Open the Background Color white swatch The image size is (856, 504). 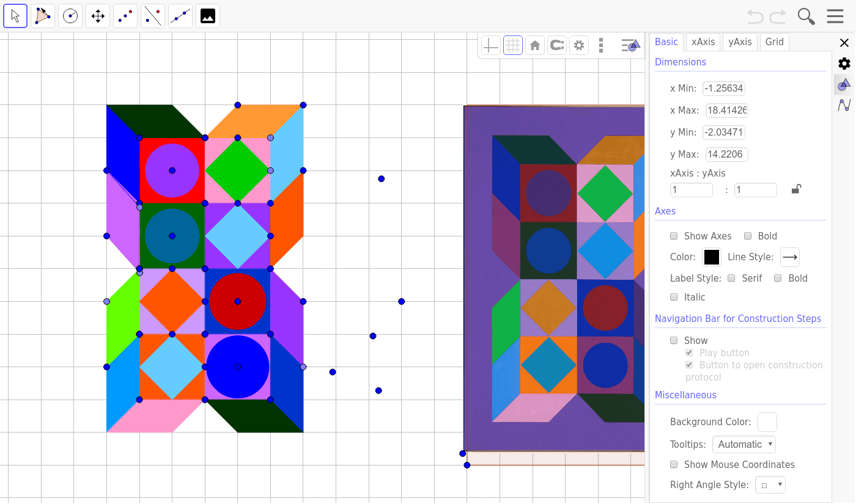(767, 422)
